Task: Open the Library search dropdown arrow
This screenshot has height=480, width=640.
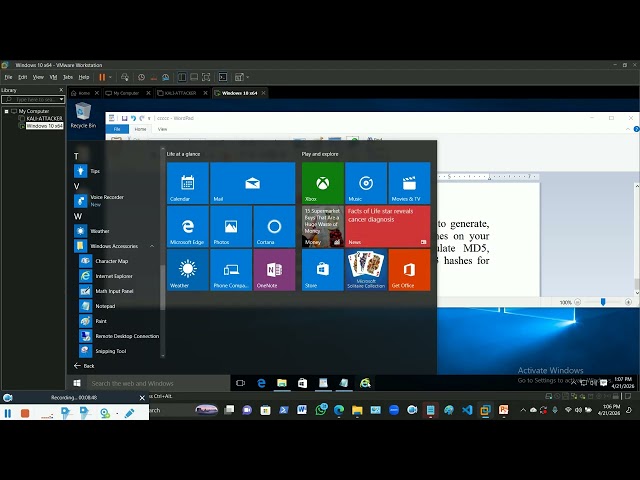Action: [x=61, y=99]
